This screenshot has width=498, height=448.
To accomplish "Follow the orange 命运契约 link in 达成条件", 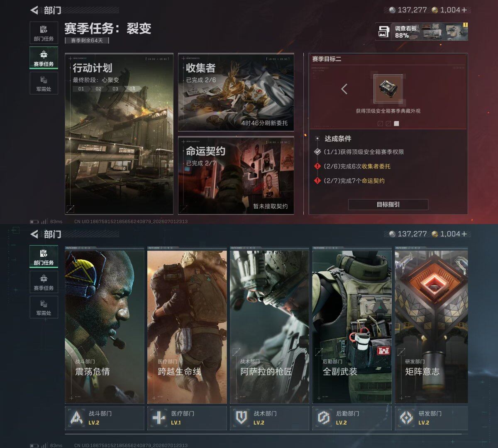I will tap(373, 181).
